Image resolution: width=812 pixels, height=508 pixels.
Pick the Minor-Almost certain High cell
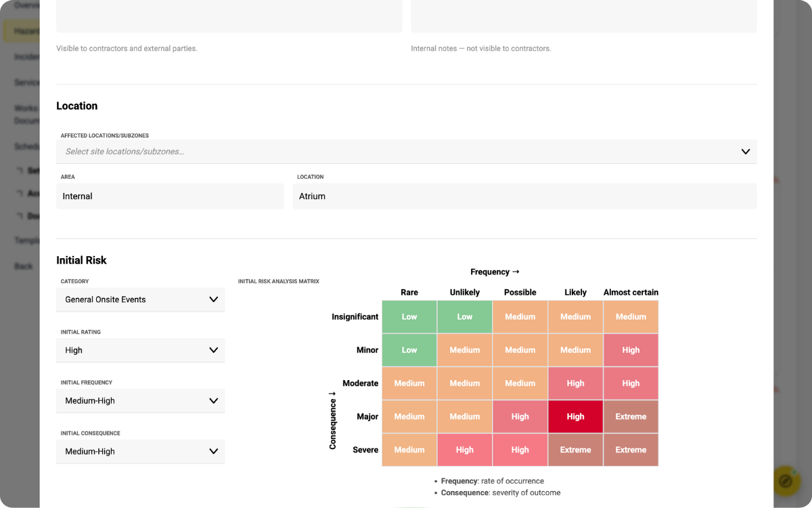631,350
